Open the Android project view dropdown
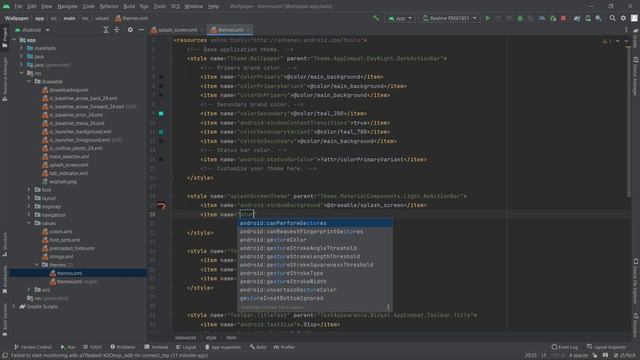Image resolution: width=640 pixels, height=360 pixels. tap(32, 30)
